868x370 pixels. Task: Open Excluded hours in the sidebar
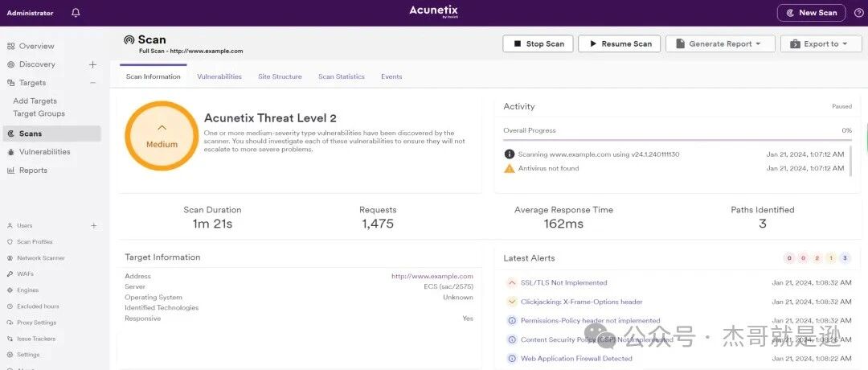[x=38, y=306]
